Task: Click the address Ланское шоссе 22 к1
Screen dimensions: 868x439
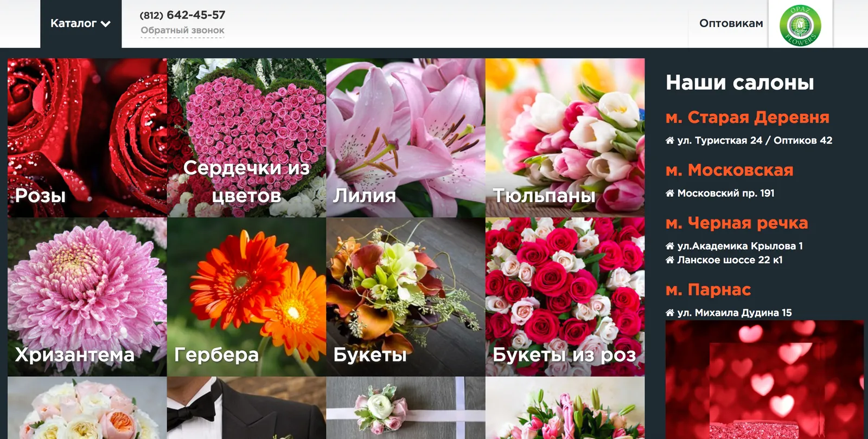Action: pos(730,260)
